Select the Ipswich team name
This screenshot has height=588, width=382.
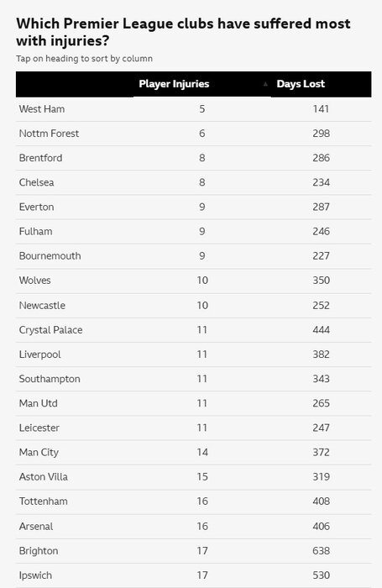pyautogui.click(x=35, y=575)
